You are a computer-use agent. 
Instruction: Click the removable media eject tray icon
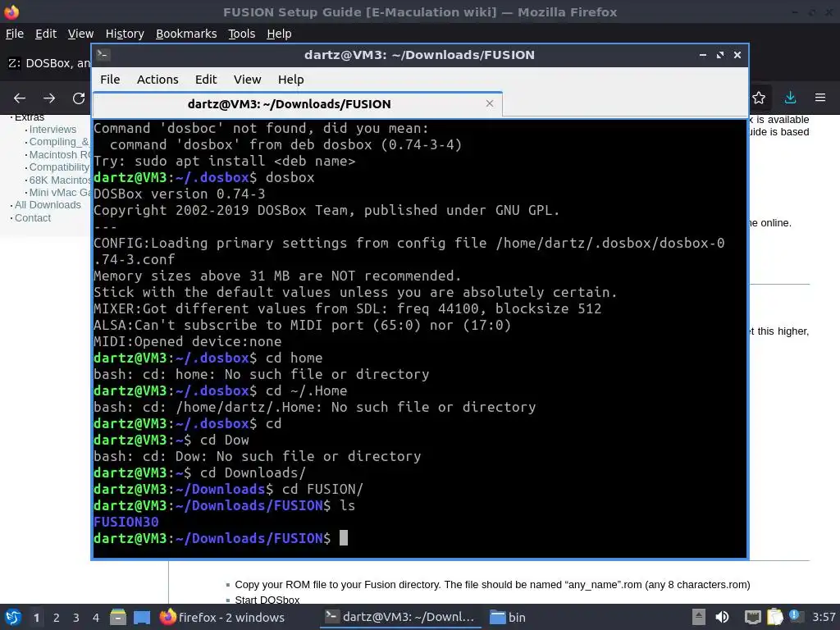coord(699,617)
